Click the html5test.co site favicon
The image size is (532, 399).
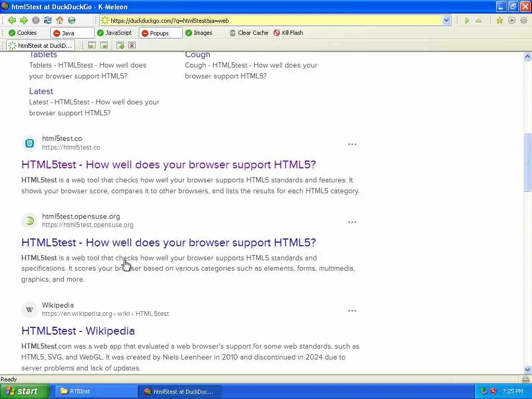click(x=30, y=143)
